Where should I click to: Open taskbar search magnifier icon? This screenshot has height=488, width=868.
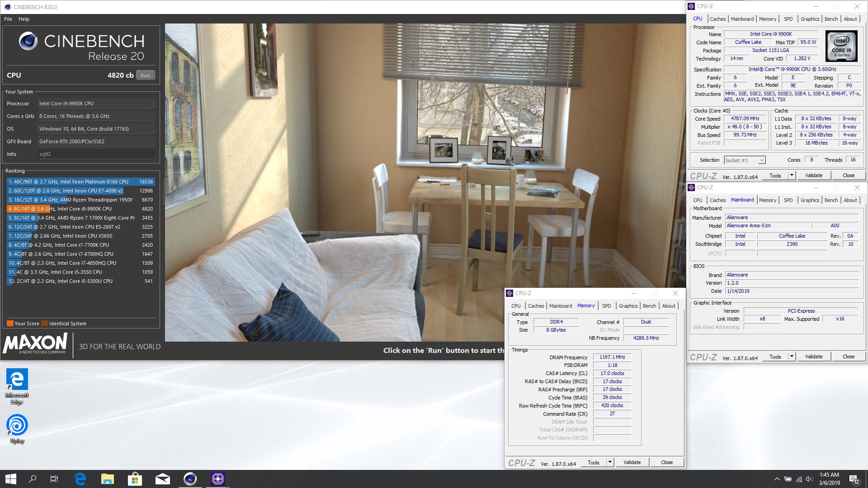coord(33,479)
